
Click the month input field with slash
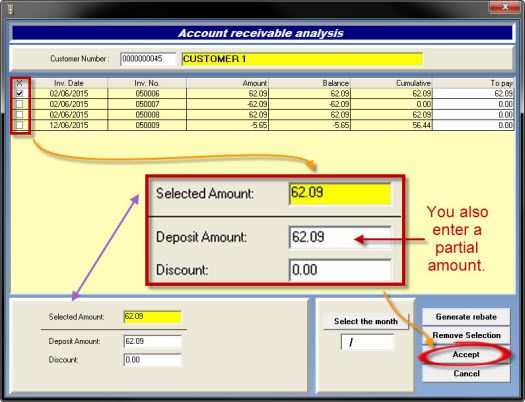point(367,342)
